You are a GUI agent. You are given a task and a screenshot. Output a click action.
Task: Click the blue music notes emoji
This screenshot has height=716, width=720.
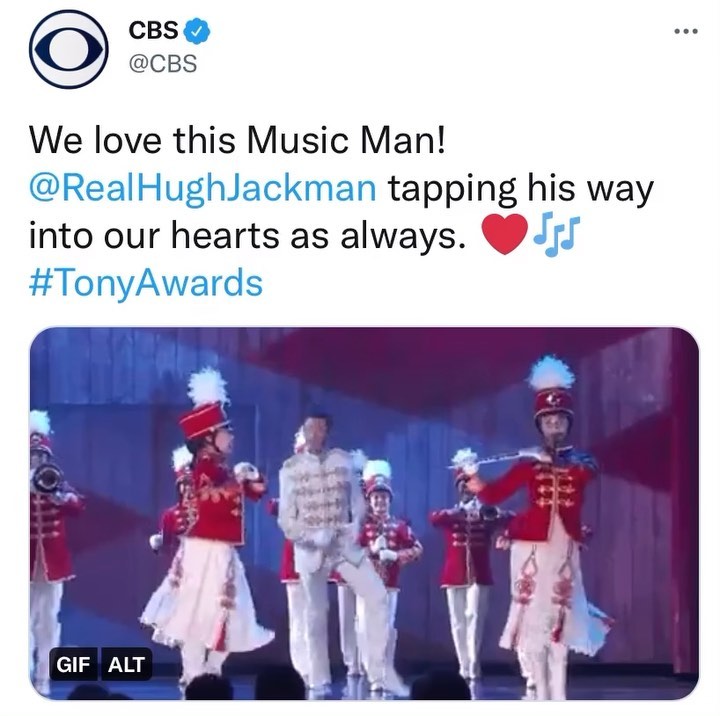point(556,234)
